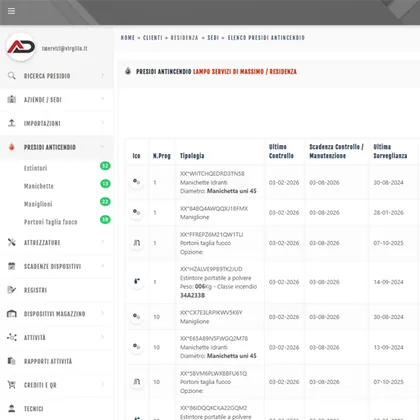This screenshot has width=420, height=420.
Task: Click sorveglianza date 28-01-2026
Action: pyautogui.click(x=388, y=212)
